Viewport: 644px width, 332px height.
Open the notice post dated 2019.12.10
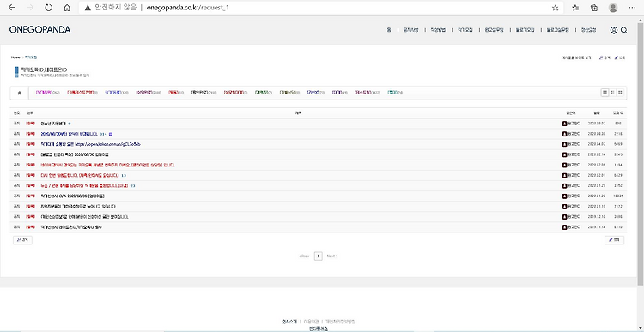84,217
